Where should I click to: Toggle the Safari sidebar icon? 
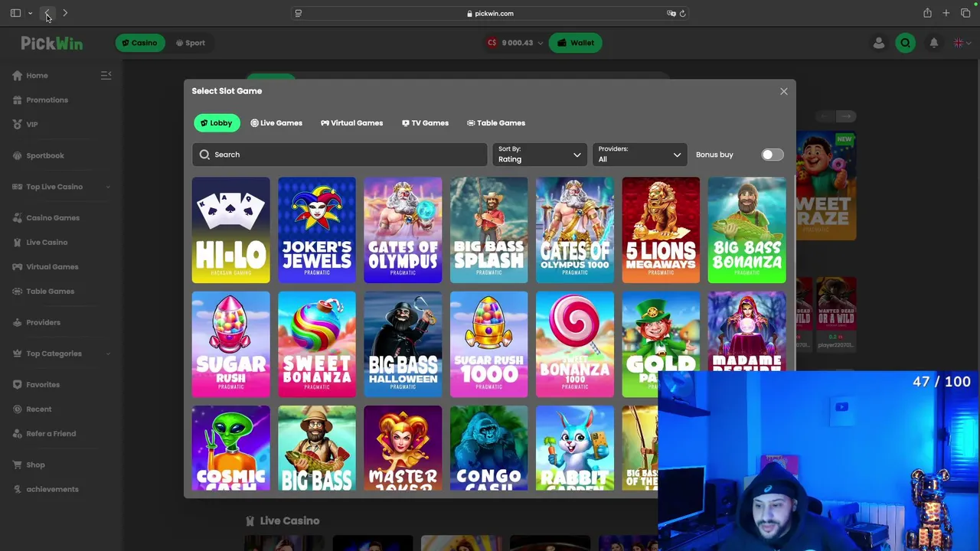tap(15, 13)
